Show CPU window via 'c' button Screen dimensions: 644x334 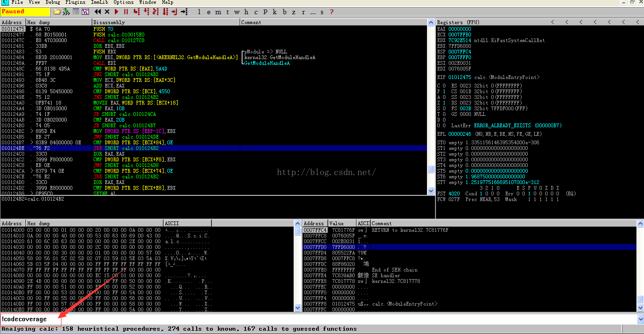255,12
